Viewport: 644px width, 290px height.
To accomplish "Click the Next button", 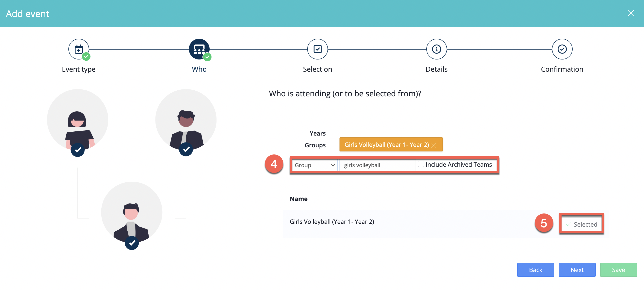I will point(577,270).
